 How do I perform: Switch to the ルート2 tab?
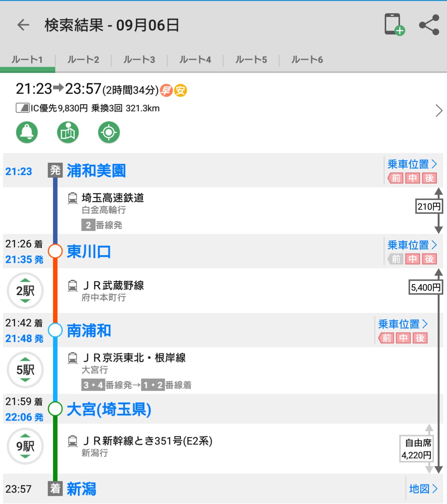coord(83,60)
